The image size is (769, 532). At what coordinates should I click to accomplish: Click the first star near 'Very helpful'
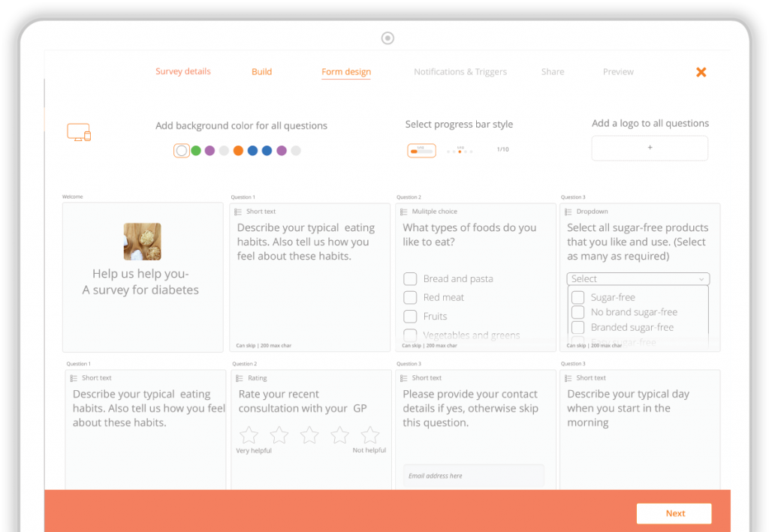click(x=249, y=434)
